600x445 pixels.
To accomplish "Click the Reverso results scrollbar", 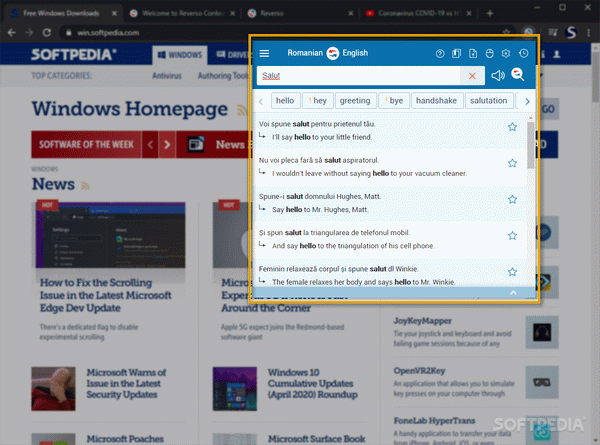I will coord(530,145).
